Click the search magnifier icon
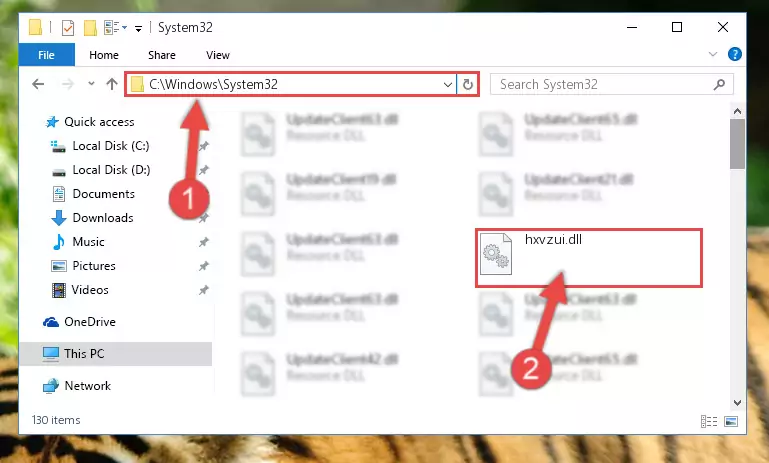Screen dimensions: 769x463 click(719, 84)
